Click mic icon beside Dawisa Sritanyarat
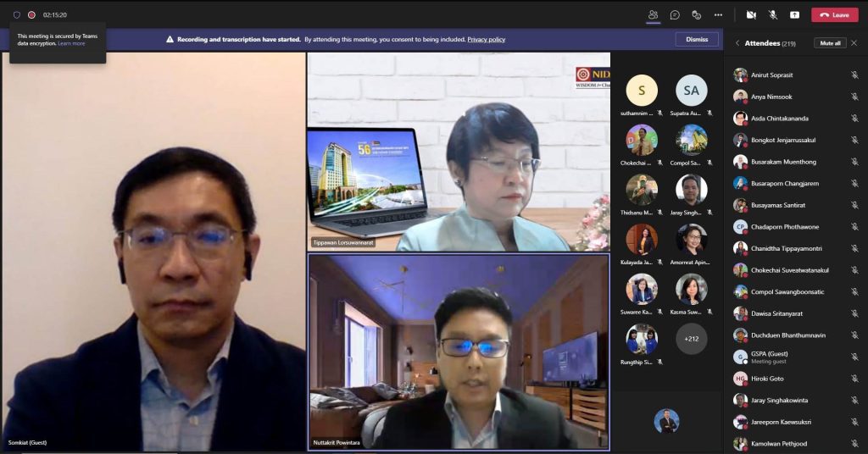 point(854,313)
